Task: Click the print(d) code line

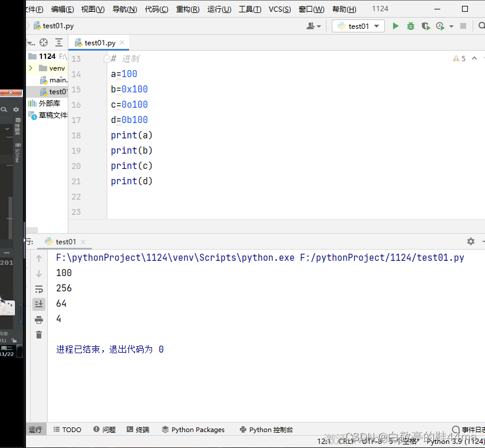Action: (132, 181)
